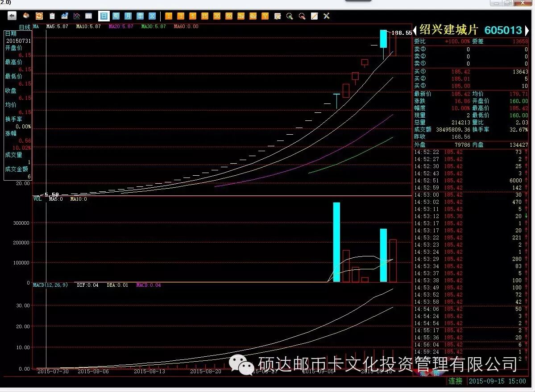Click the 买① price 185.42
Viewport: 535px width, 392px height.
point(460,72)
